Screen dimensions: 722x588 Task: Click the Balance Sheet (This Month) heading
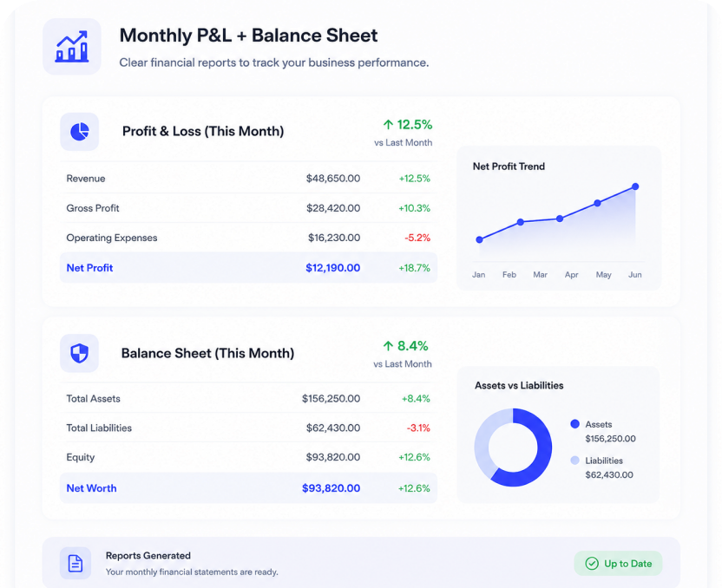pos(207,353)
